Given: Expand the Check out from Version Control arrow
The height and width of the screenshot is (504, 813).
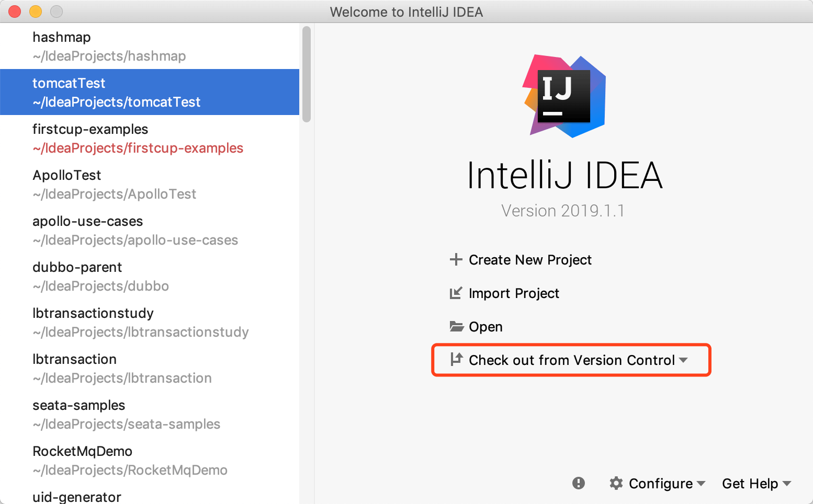Looking at the screenshot, I should click(683, 360).
